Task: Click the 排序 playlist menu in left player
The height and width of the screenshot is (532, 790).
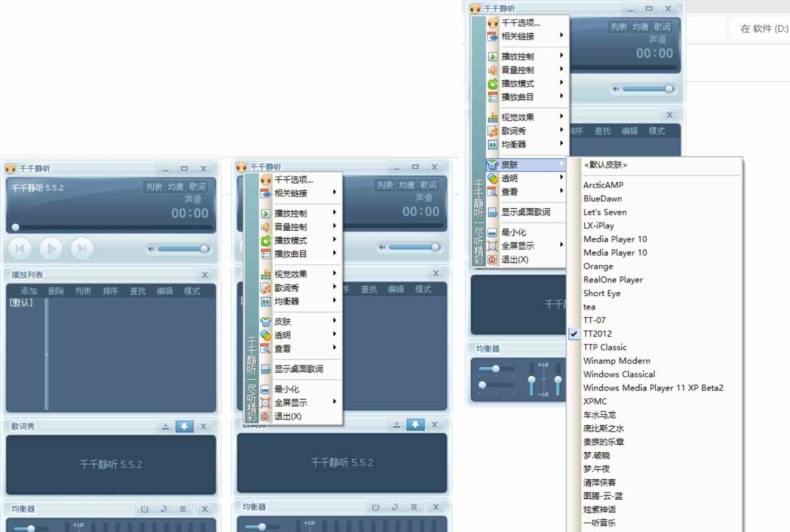Action: click(x=111, y=291)
